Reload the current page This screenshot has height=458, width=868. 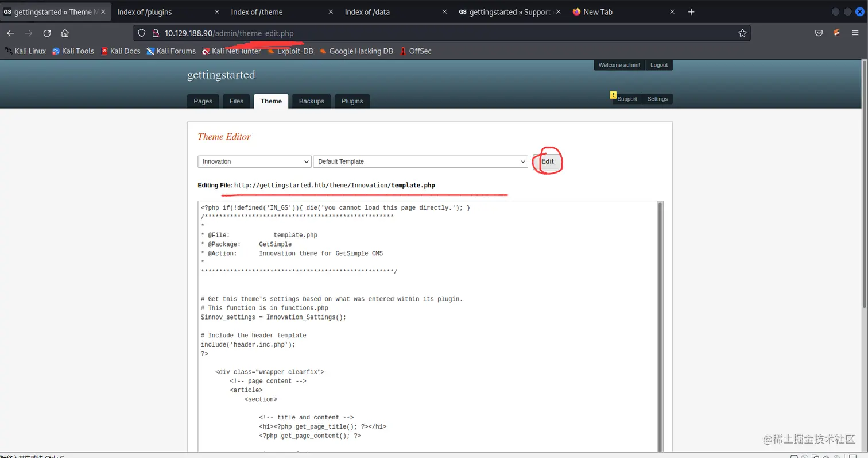tap(47, 33)
